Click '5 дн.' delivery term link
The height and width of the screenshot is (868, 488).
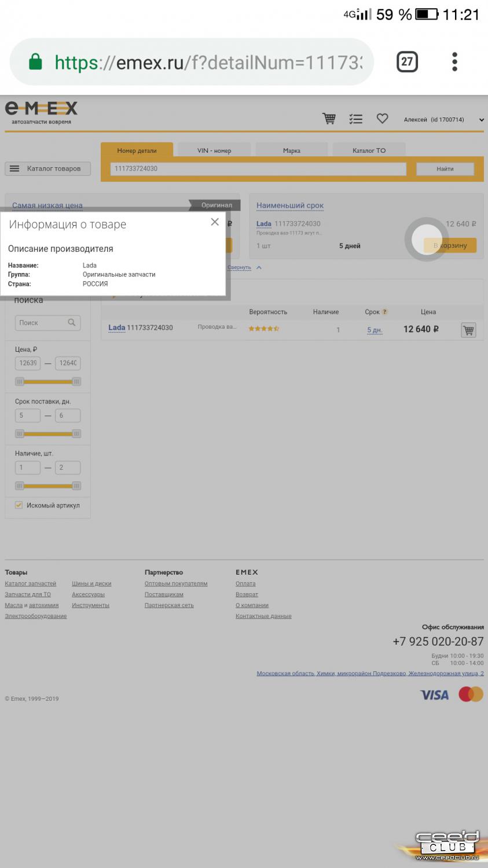(x=375, y=330)
